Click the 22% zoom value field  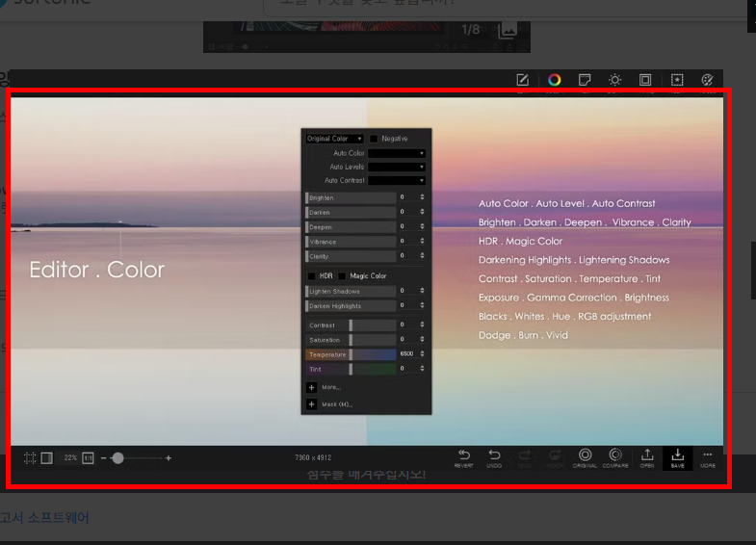coord(70,457)
